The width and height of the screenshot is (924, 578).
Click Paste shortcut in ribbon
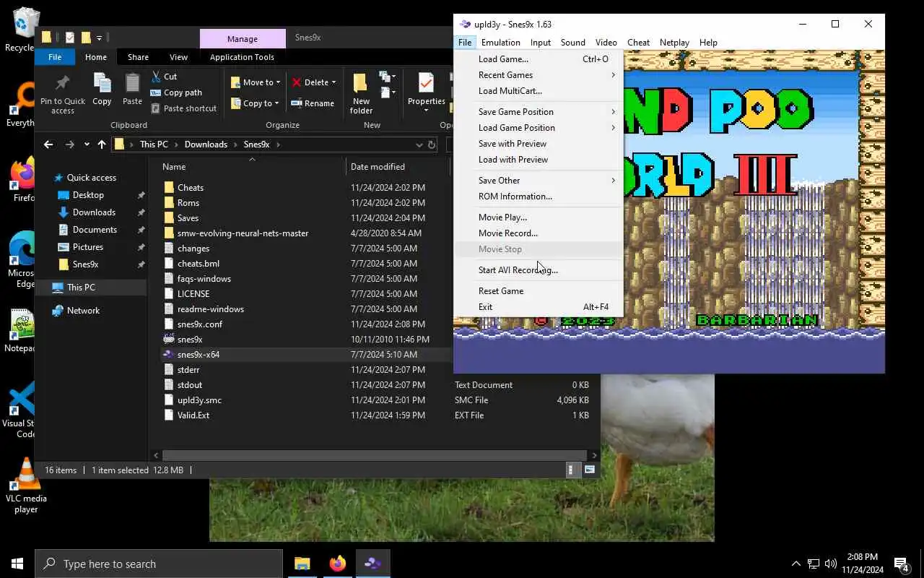(x=183, y=108)
